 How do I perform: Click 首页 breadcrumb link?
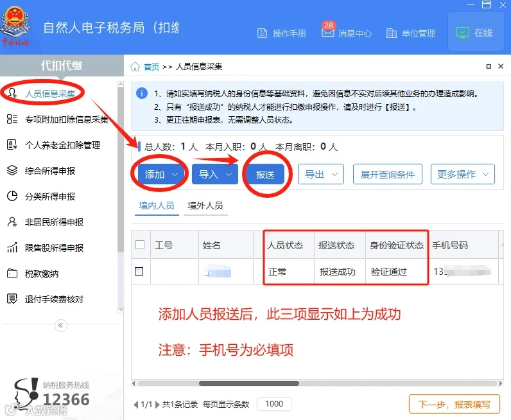(x=152, y=67)
